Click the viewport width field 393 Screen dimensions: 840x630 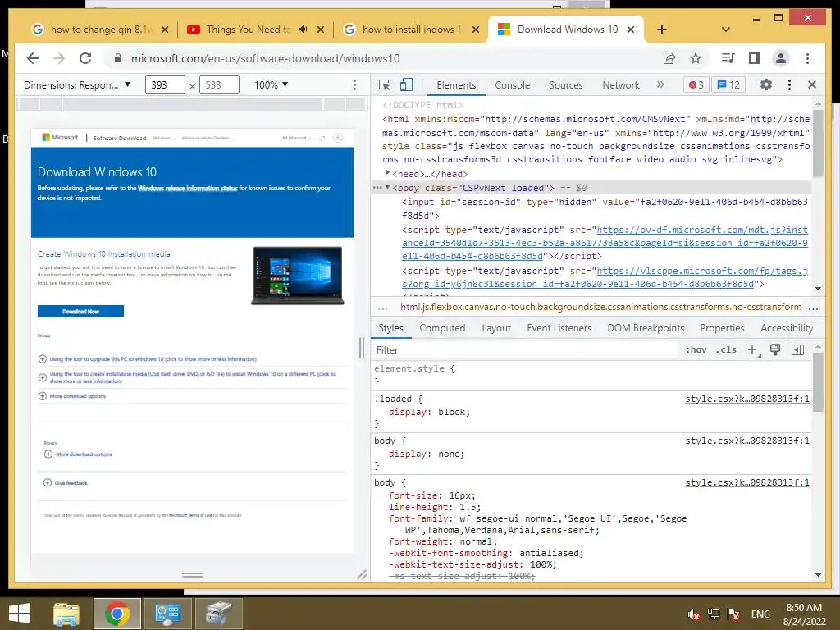[165, 84]
